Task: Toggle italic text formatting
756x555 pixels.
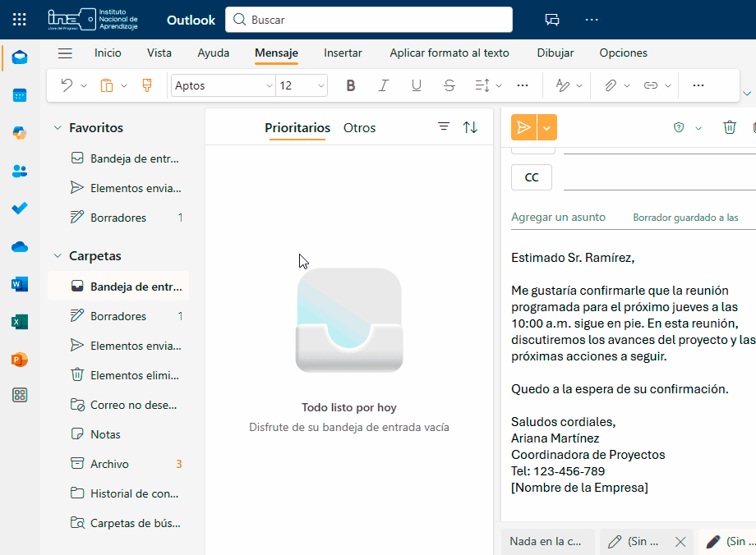Action: (383, 85)
